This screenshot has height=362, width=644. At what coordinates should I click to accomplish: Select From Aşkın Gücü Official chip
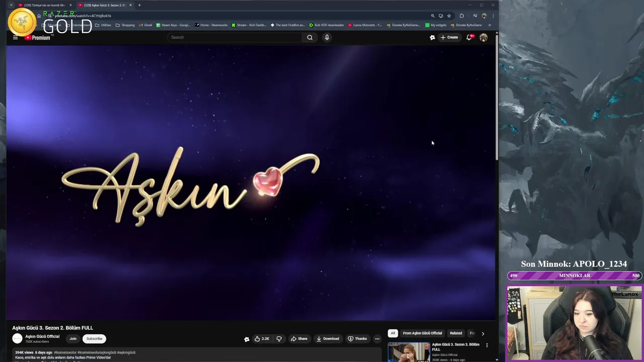422,333
